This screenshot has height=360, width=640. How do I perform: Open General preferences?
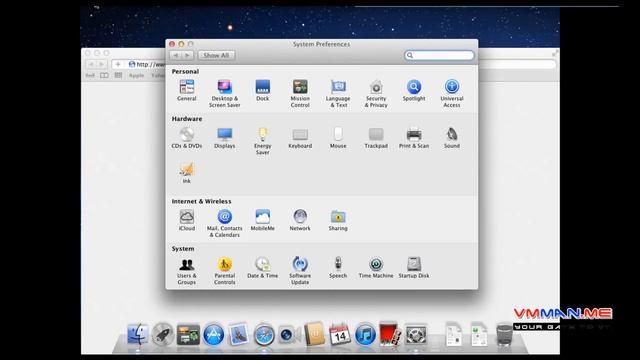point(187,91)
